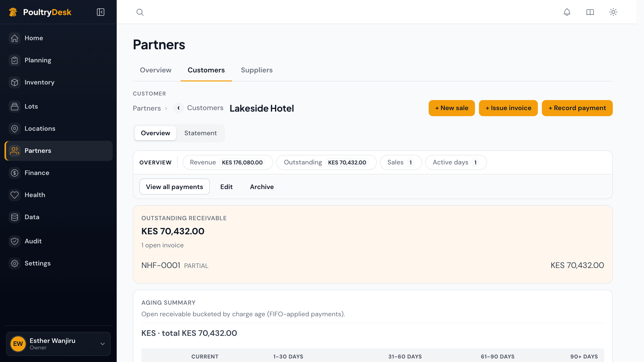This screenshot has height=362, width=644.
Task: Open invoice NHF-0001 row
Action: (373, 265)
